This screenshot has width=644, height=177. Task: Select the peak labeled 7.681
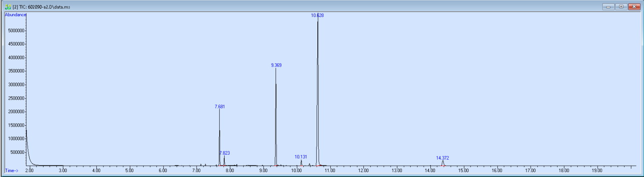point(220,107)
